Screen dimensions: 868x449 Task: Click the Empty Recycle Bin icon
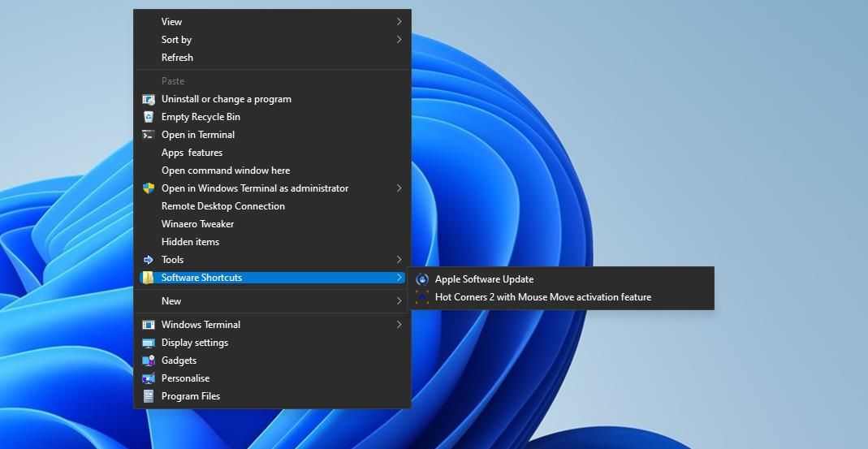point(148,117)
